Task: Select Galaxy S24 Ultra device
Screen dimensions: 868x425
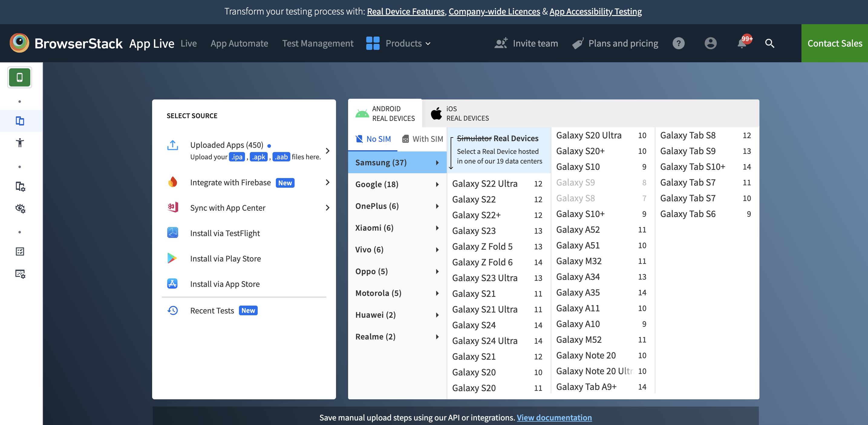Action: pos(485,340)
